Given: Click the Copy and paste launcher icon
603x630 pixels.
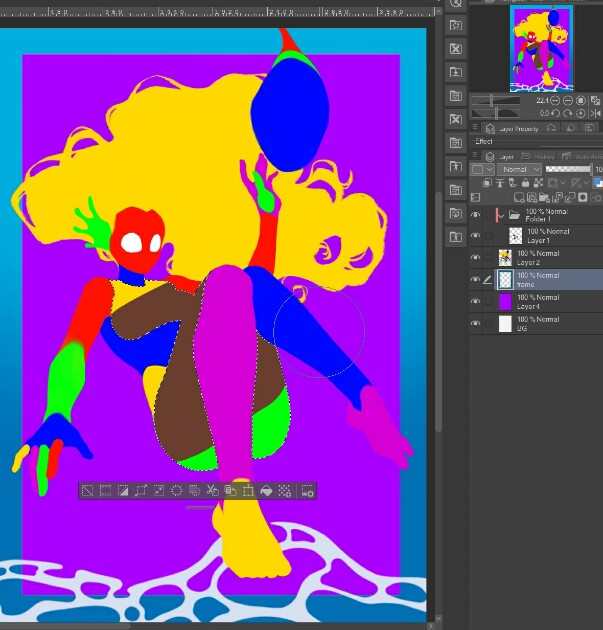Looking at the screenshot, I should click(x=230, y=491).
